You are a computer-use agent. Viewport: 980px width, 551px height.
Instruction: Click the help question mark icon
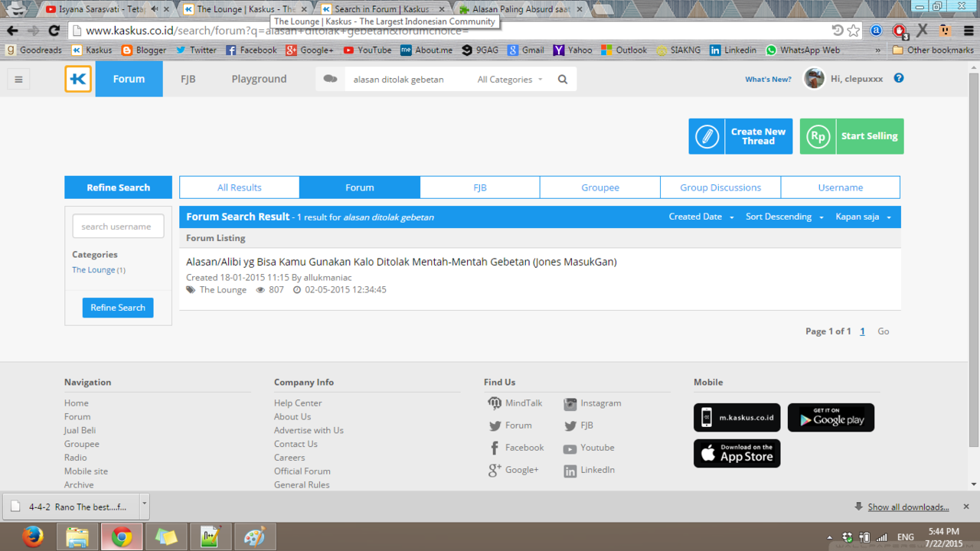899,78
